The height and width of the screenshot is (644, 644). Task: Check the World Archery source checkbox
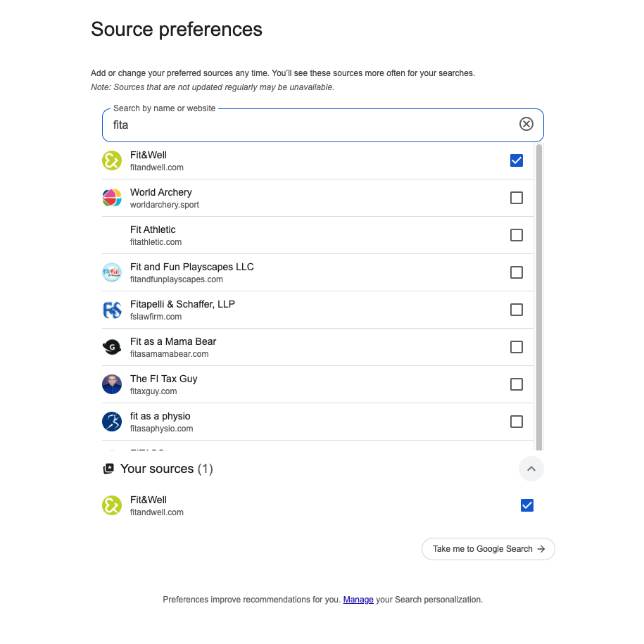tap(517, 198)
